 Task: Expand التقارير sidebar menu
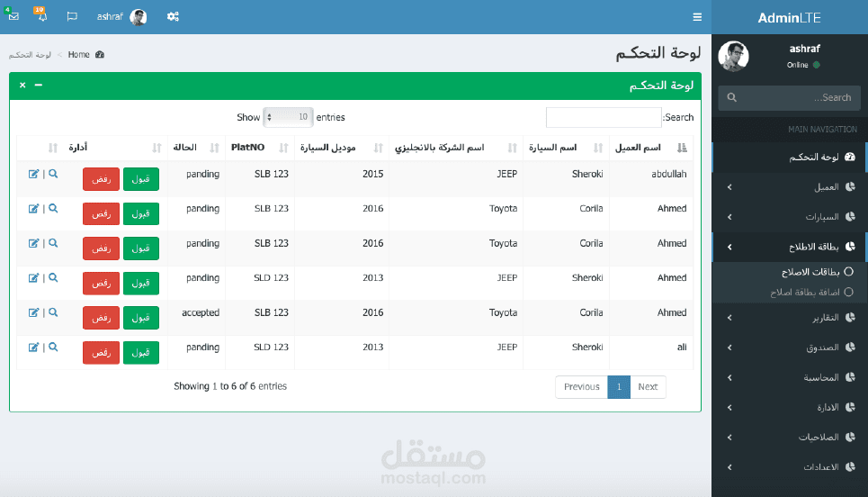(x=790, y=318)
